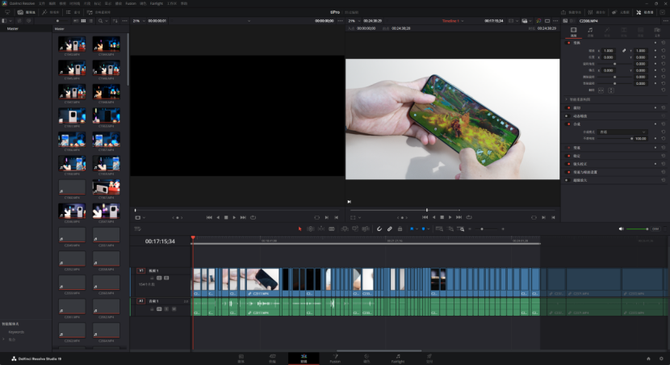This screenshot has width=670, height=365.
Task: Mute the monitor volume speaker icon
Action: 621,229
